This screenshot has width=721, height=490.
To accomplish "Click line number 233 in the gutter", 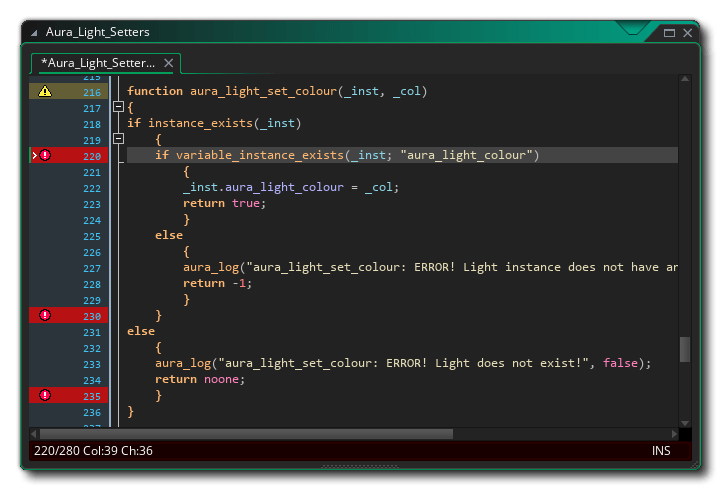I will pos(92,365).
